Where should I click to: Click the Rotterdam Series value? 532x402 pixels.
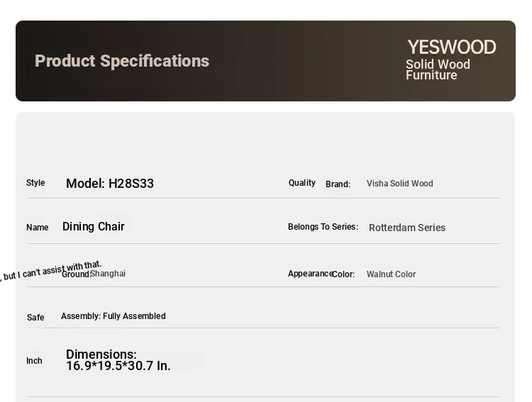[x=407, y=228]
